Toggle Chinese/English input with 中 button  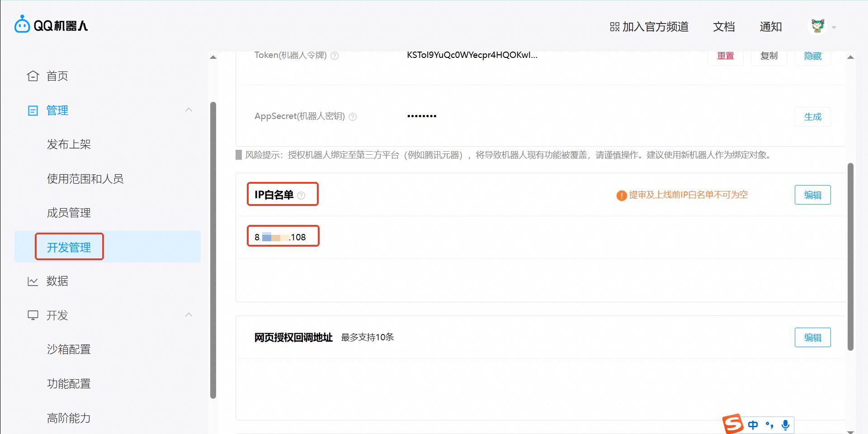click(x=753, y=424)
